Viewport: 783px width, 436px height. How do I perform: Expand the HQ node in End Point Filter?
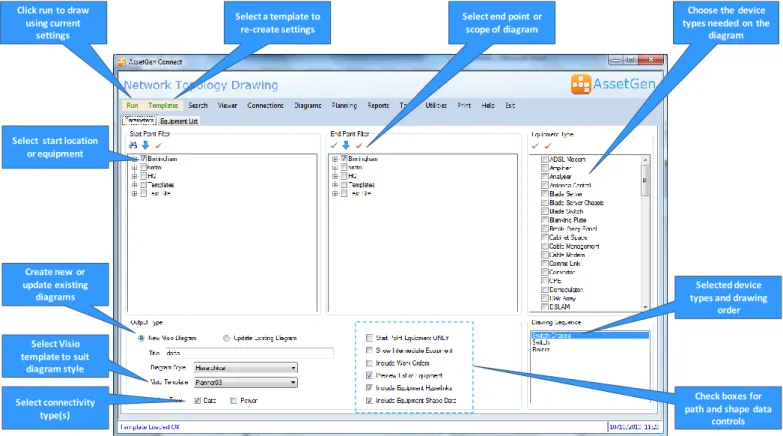click(335, 176)
